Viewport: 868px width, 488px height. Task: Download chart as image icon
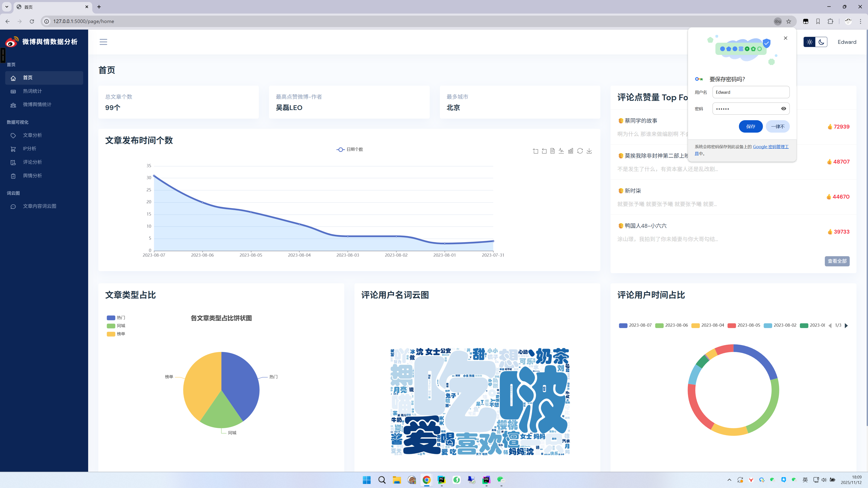click(x=589, y=151)
